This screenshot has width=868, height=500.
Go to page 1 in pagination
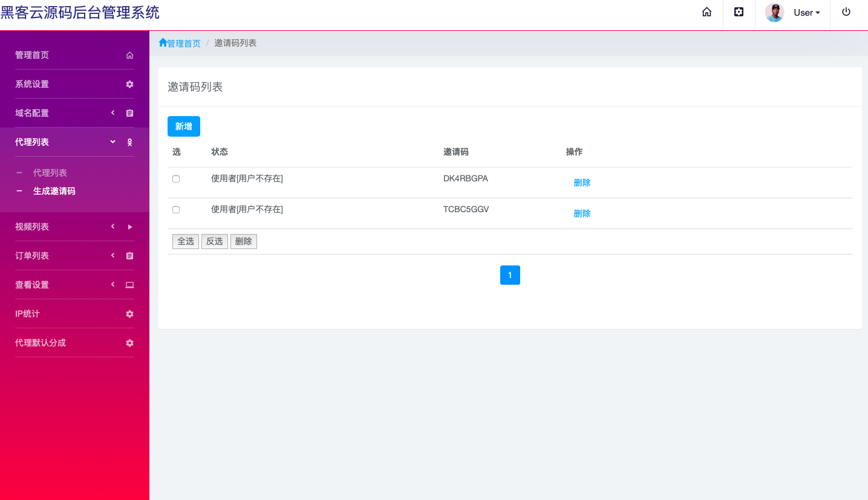tap(510, 275)
